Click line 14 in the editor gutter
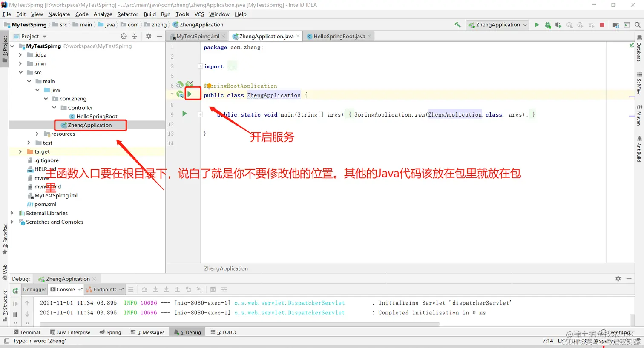 pos(171,143)
